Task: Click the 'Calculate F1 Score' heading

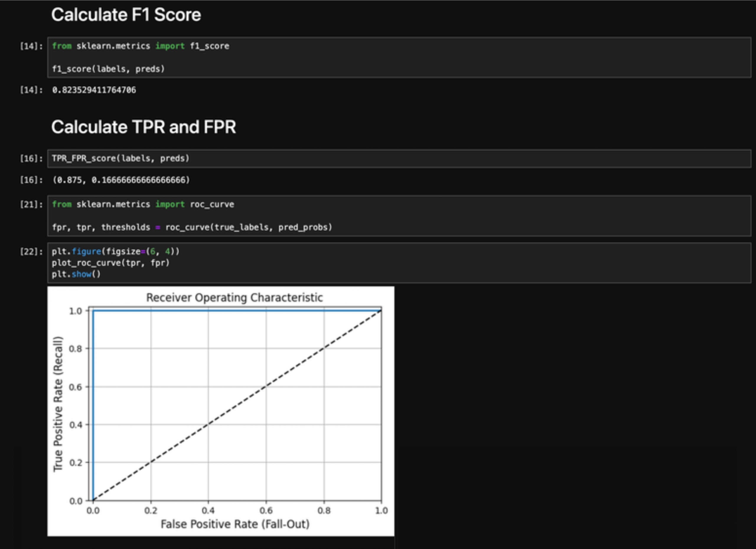Action: tap(126, 15)
